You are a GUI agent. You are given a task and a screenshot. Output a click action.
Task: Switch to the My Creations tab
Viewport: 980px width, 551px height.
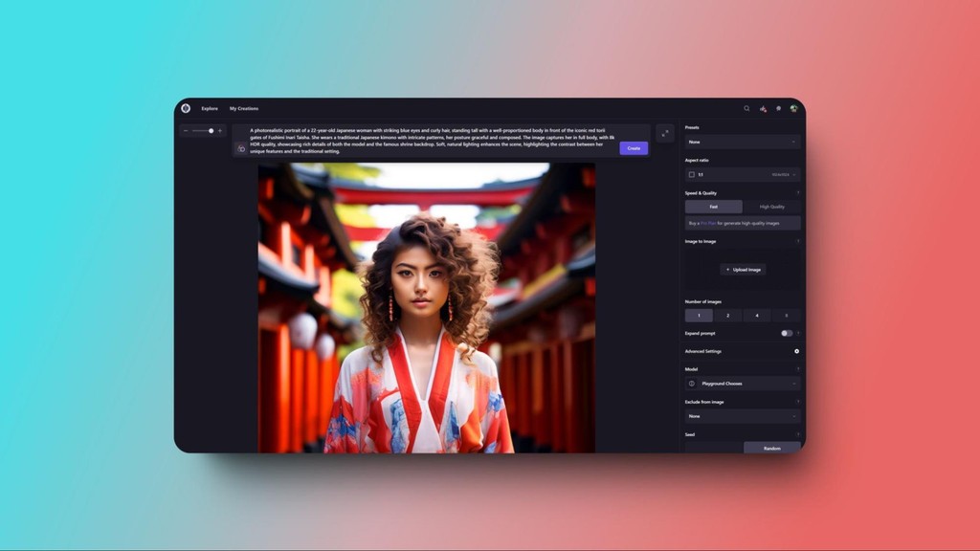(243, 108)
